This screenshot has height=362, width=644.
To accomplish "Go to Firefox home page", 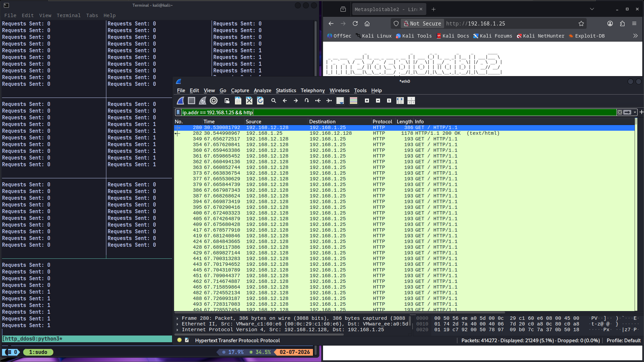I will (x=367, y=23).
